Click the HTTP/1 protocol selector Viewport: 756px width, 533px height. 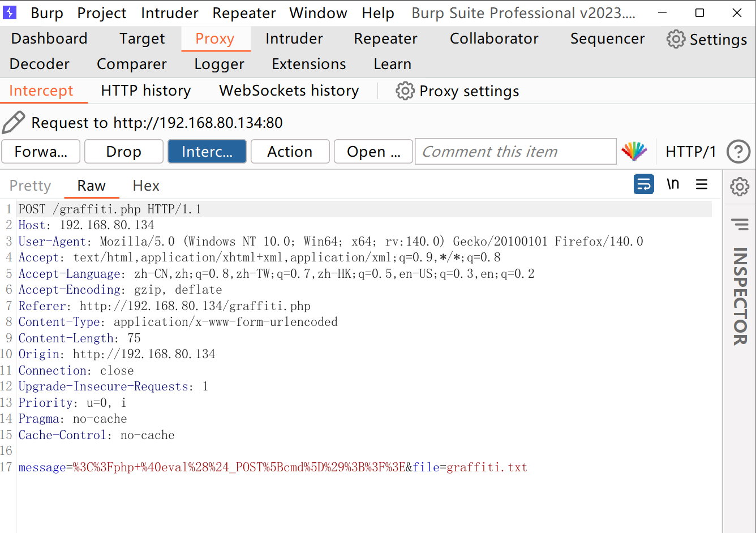[690, 152]
